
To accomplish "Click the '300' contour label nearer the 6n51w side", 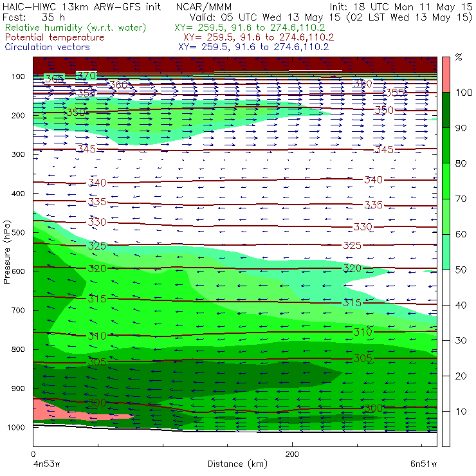I will 373,408.
